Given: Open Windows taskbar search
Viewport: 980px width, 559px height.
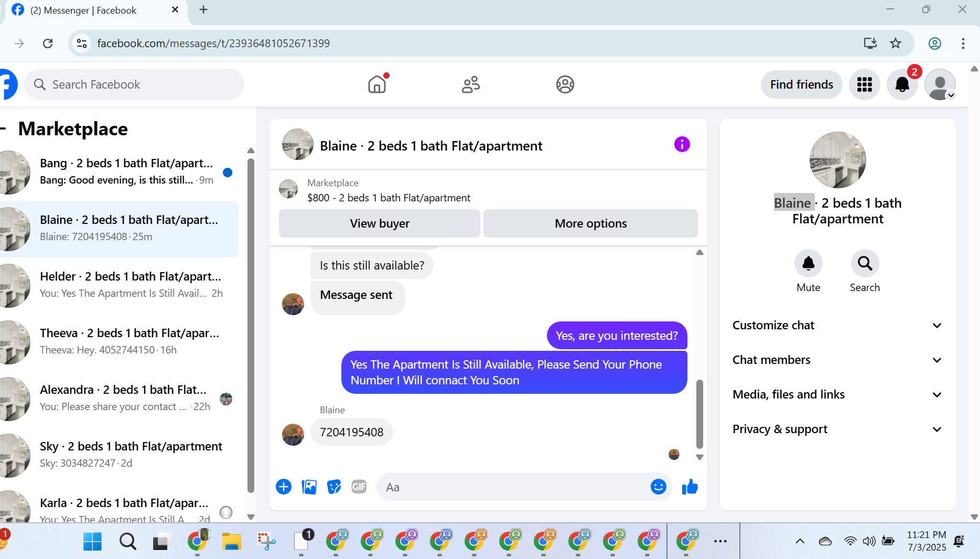Looking at the screenshot, I should 127,541.
